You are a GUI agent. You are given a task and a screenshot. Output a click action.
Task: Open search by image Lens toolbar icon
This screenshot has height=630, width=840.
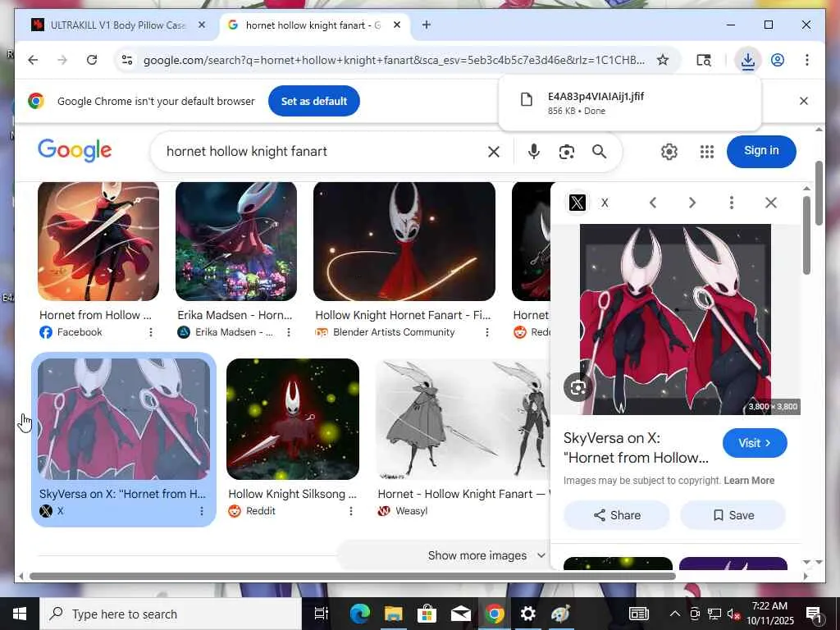(x=703, y=60)
